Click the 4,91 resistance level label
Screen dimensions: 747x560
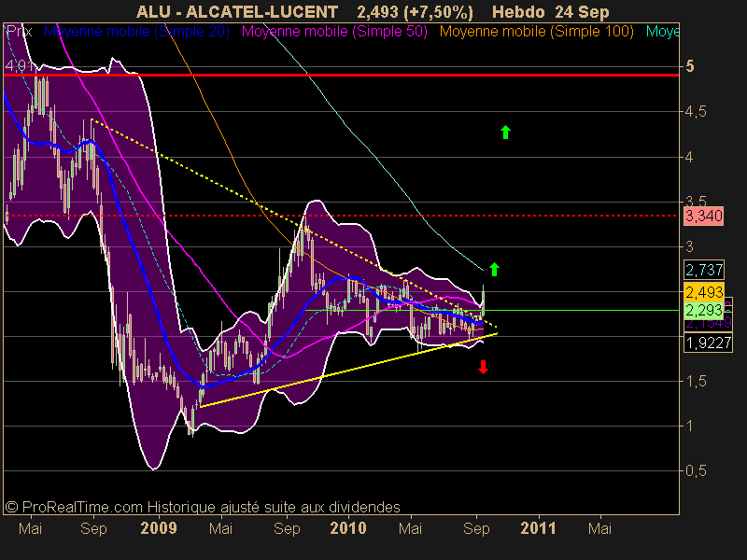click(x=19, y=65)
